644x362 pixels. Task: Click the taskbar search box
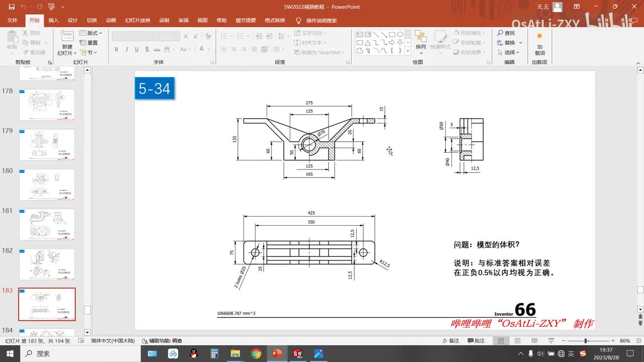coord(80,353)
